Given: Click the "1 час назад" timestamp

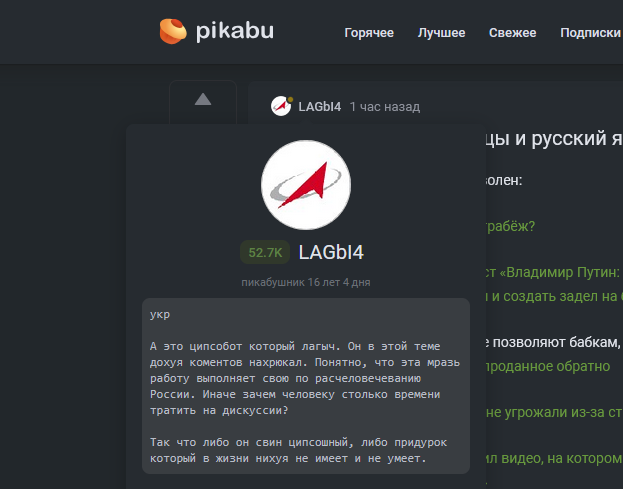Looking at the screenshot, I should point(385,107).
